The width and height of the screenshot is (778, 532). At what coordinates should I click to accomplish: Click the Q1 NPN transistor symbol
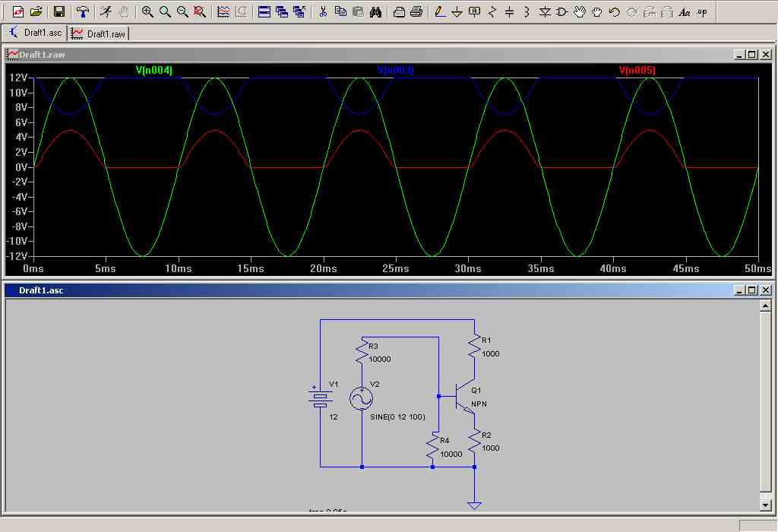pos(464,397)
